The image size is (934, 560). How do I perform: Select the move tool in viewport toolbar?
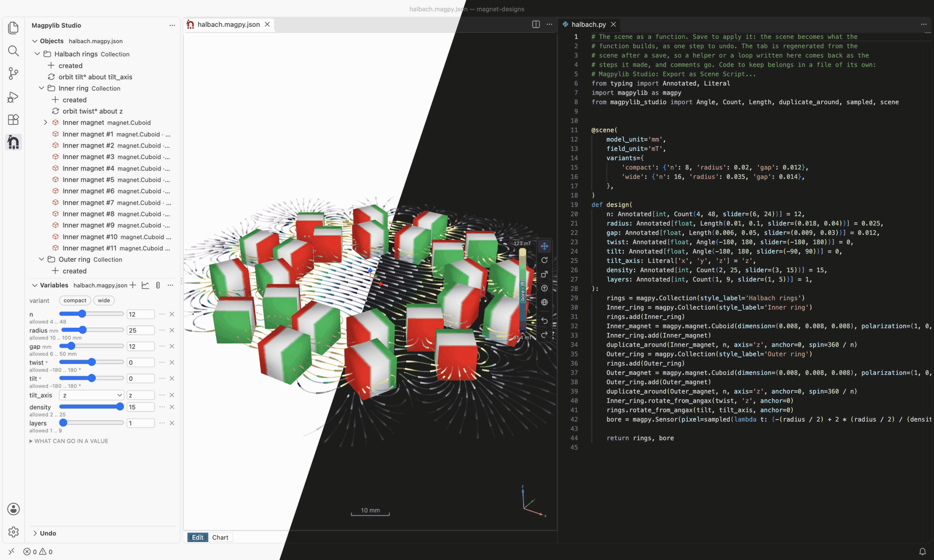click(545, 246)
